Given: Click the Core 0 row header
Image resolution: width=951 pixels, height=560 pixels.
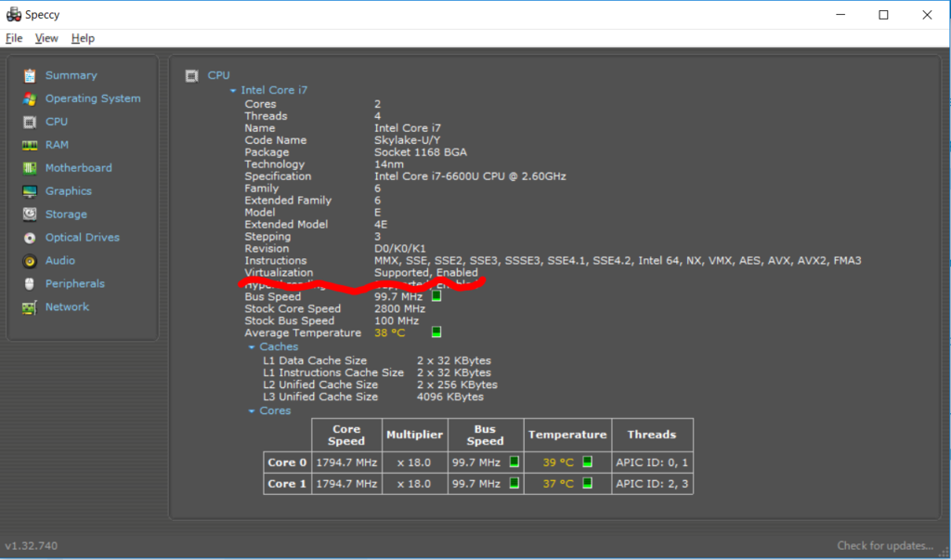Looking at the screenshot, I should click(x=288, y=462).
